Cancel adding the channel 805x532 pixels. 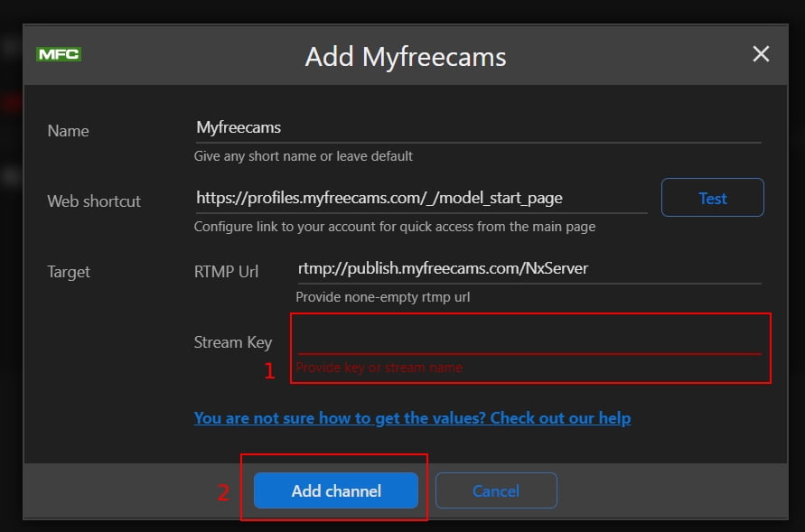click(x=496, y=491)
